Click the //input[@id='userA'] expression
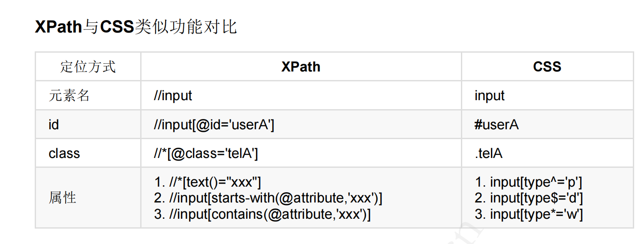Viewport: 644px width, 244px height. point(214,125)
